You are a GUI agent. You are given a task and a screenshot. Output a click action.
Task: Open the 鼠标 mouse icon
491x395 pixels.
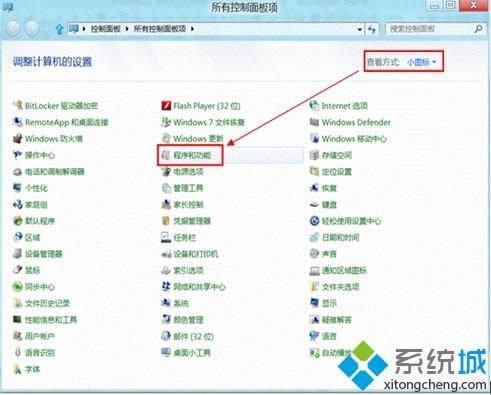click(x=18, y=270)
